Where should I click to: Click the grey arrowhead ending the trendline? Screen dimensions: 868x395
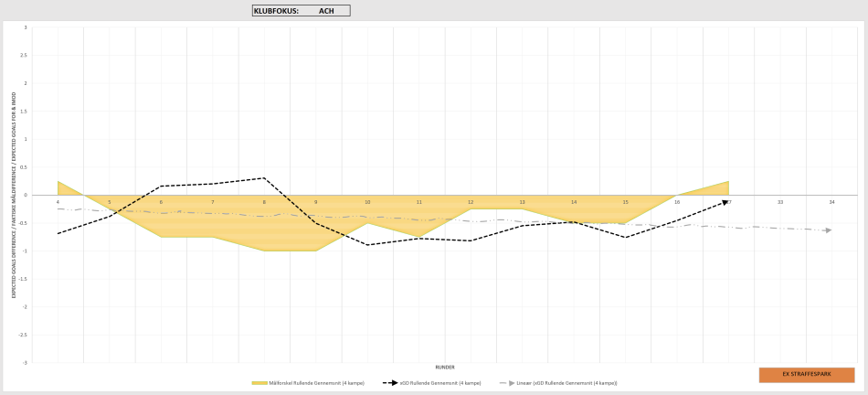[x=828, y=230]
